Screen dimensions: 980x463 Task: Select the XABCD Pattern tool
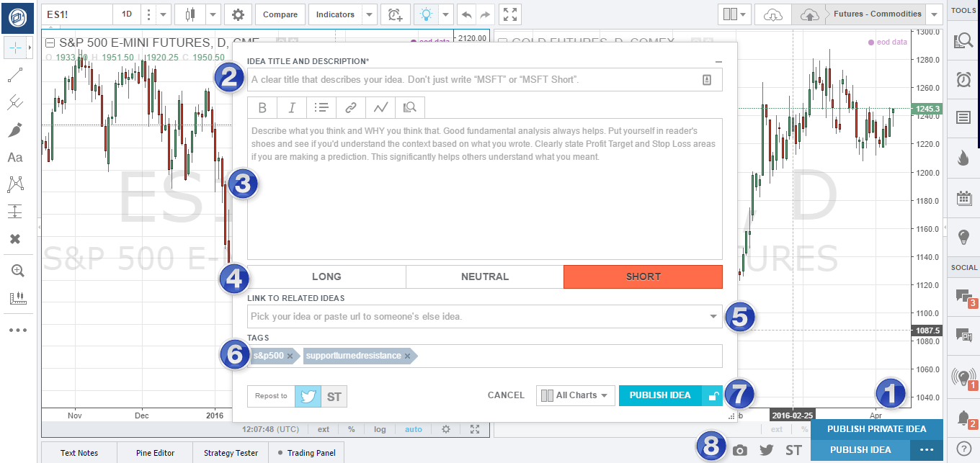coord(17,184)
